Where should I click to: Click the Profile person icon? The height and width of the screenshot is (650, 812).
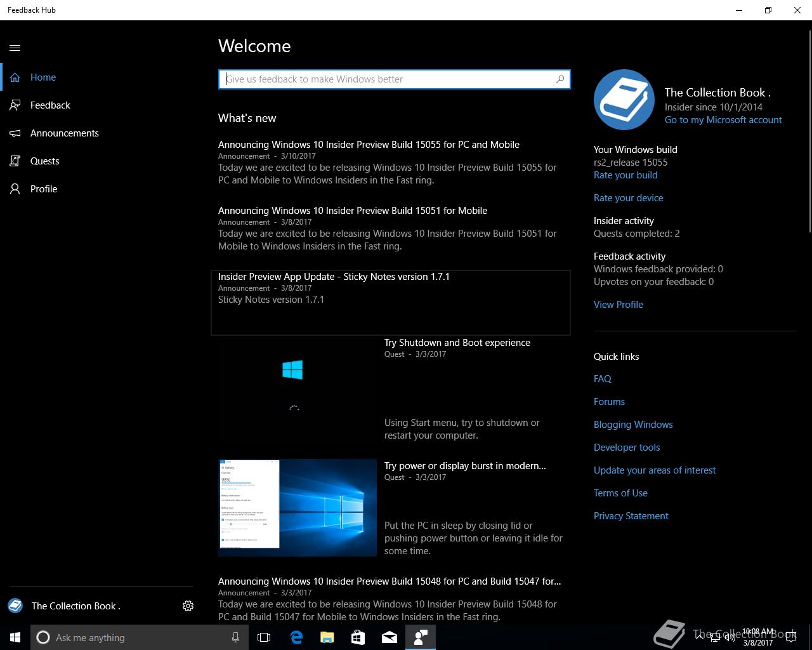click(15, 189)
